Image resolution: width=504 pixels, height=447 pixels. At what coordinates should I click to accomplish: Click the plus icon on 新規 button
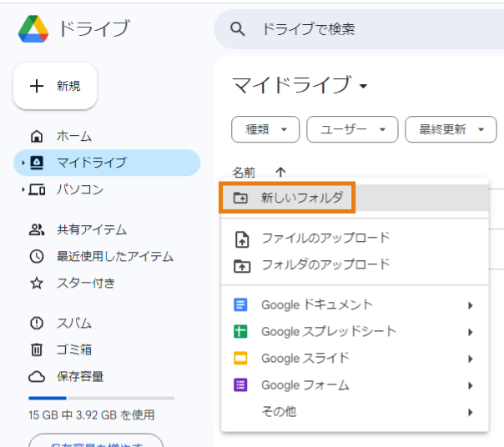37,86
